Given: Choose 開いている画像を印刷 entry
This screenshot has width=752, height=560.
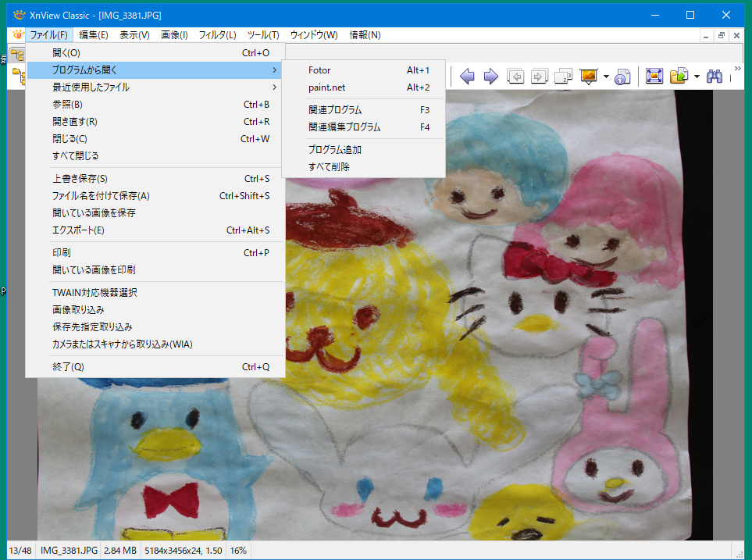Looking at the screenshot, I should pyautogui.click(x=155, y=270).
